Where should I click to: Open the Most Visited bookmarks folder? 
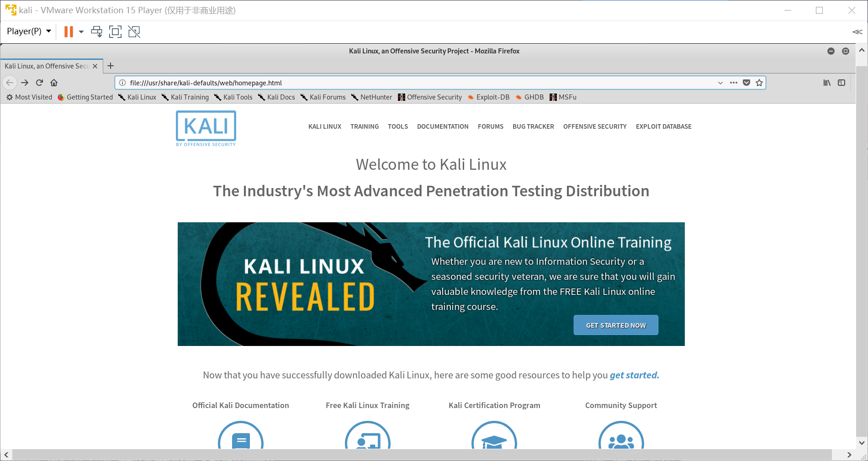pos(29,97)
